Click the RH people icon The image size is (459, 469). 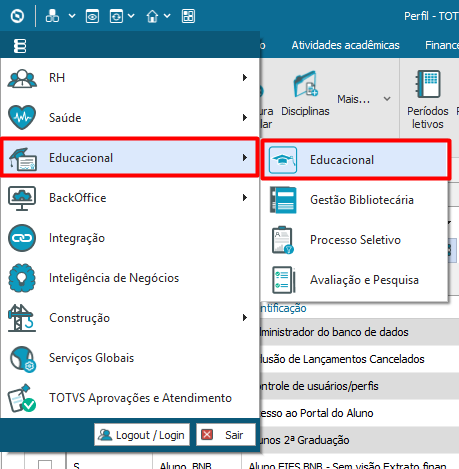tap(22, 78)
